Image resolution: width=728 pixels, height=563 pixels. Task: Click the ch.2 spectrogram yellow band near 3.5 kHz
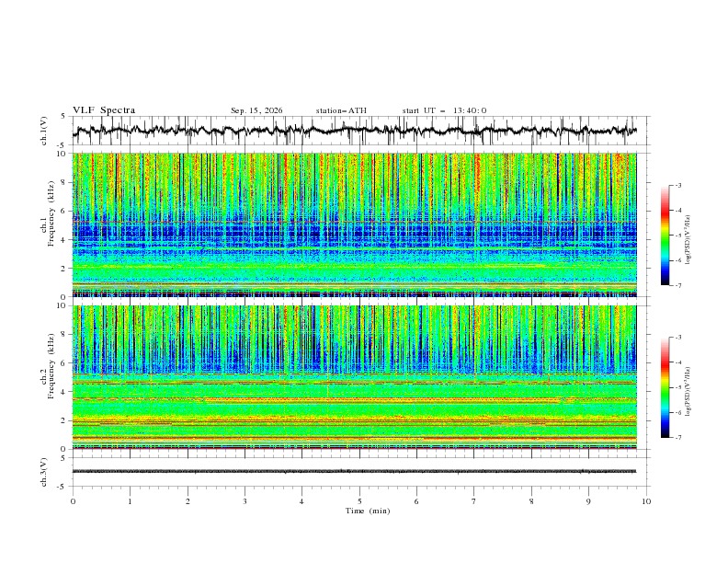pyautogui.click(x=355, y=399)
